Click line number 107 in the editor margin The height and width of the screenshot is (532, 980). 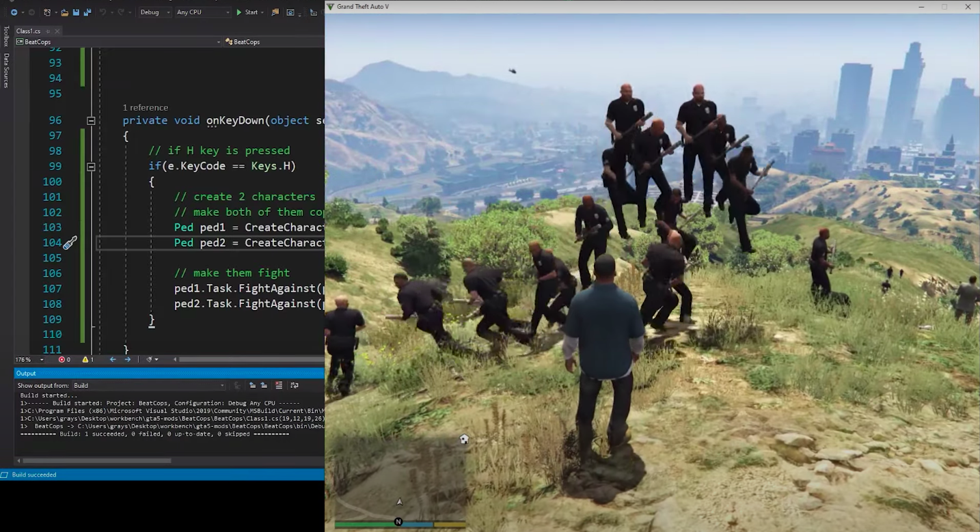(x=52, y=288)
